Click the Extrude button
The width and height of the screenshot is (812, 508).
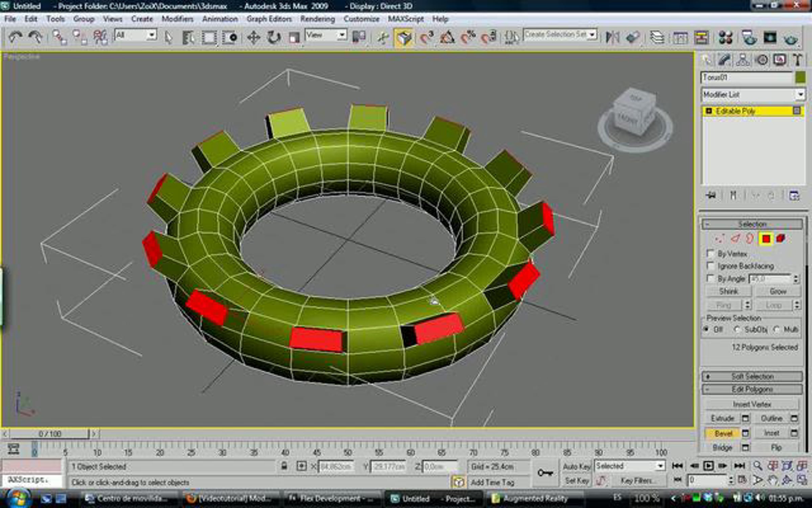click(x=723, y=419)
